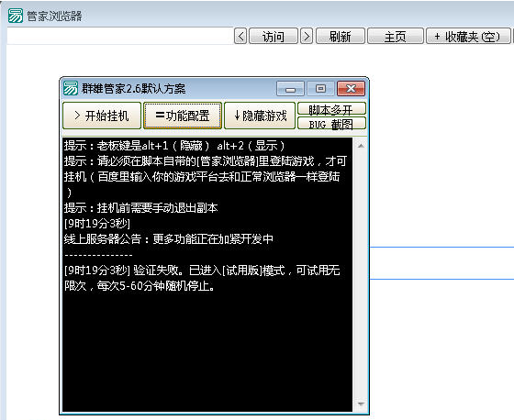Image resolution: width=514 pixels, height=420 pixels.
Task: Click the log line 线上服务器公告：更多功能正在加紧开发中
Action: click(x=169, y=238)
